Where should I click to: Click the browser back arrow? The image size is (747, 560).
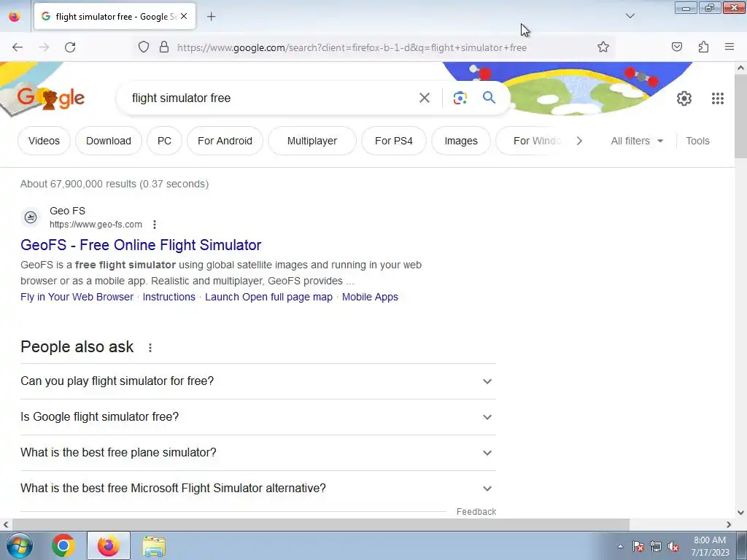pos(18,47)
